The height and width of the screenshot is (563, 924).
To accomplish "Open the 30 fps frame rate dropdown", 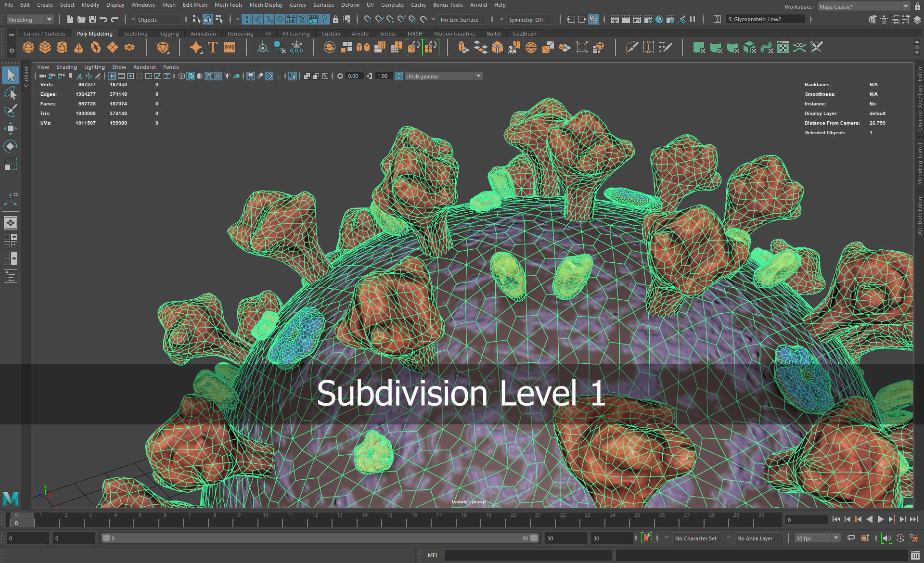I will (x=836, y=538).
